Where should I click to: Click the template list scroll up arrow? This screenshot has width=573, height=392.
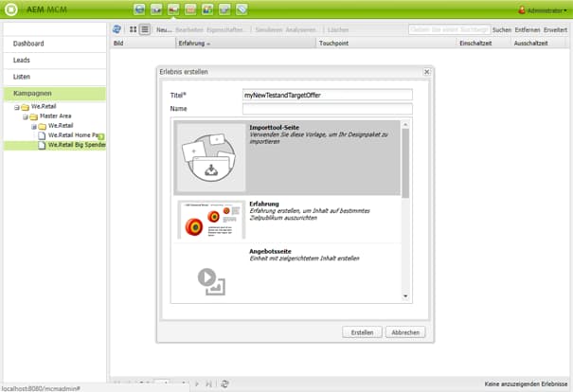405,125
